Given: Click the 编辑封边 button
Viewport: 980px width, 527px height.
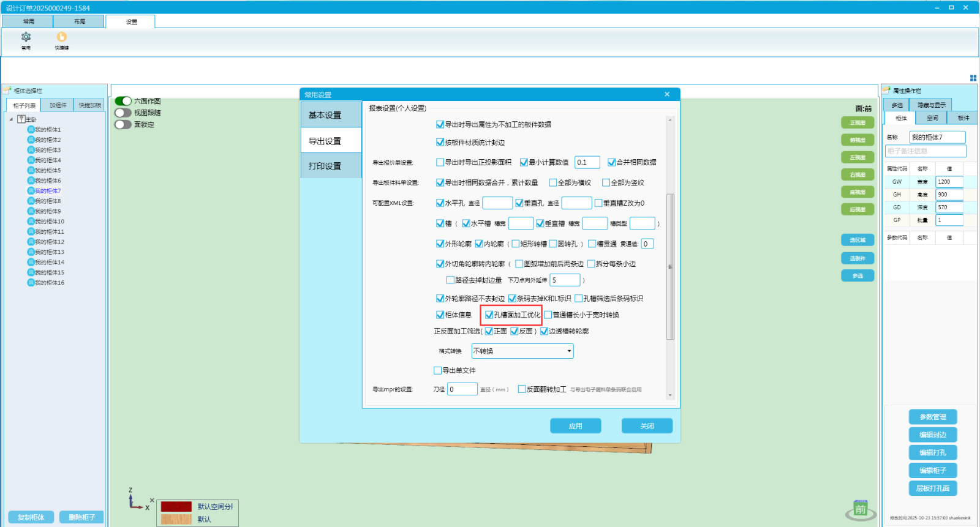Looking at the screenshot, I should [933, 435].
